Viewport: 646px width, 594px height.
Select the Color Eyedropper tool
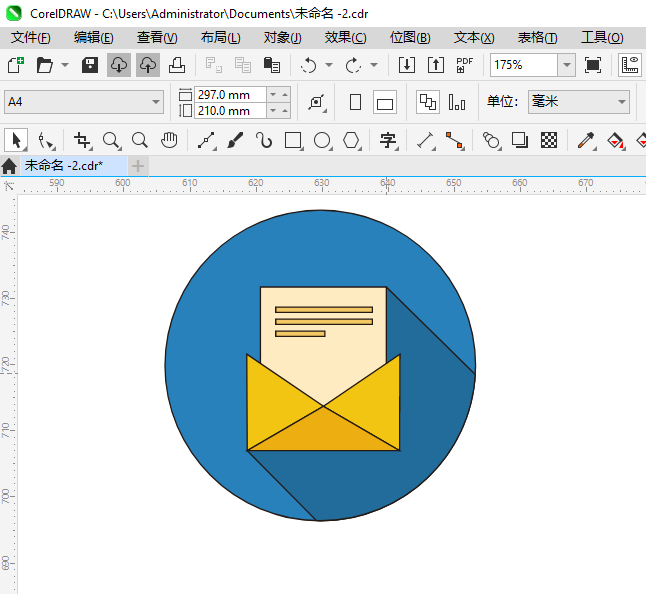pyautogui.click(x=586, y=140)
